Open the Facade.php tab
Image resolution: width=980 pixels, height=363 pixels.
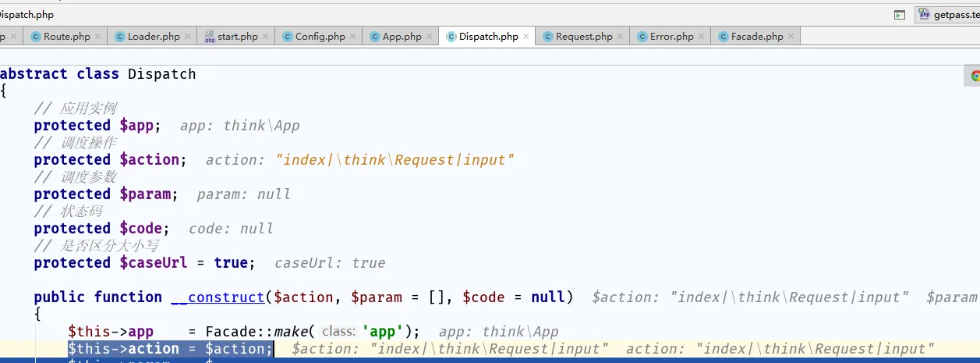pyautogui.click(x=756, y=37)
